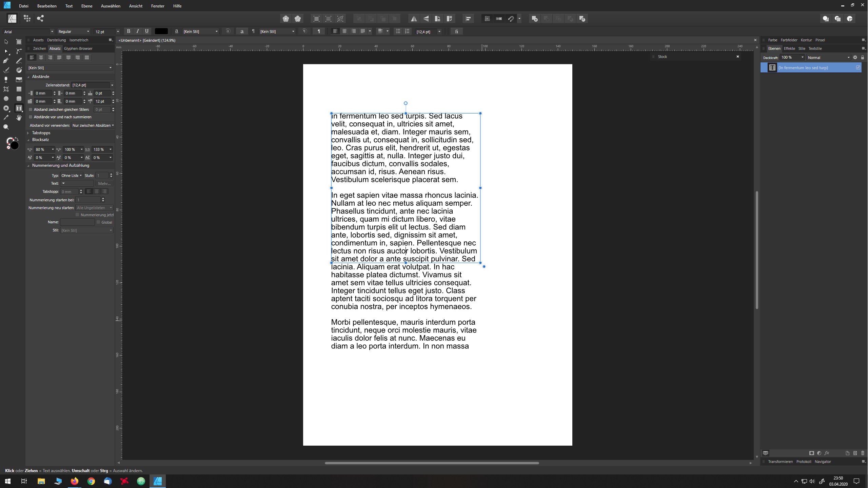Select the Move tool arrow
This screenshot has height=488, width=868.
6,42
